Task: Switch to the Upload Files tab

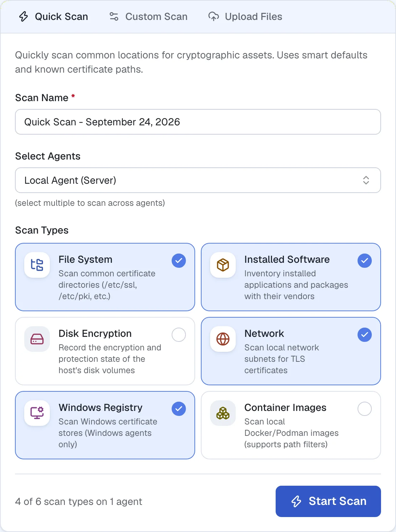Action: click(245, 17)
